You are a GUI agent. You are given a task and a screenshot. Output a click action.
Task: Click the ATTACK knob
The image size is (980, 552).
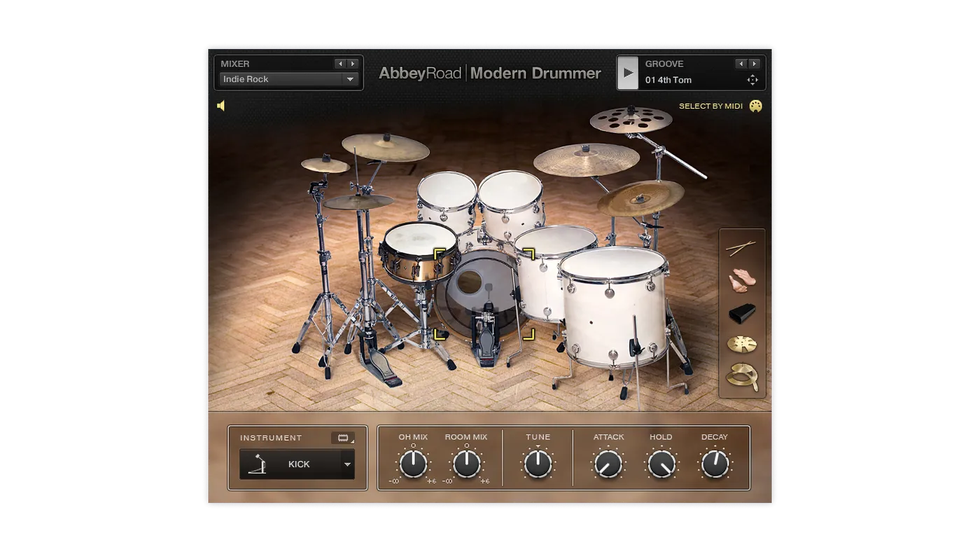[608, 464]
